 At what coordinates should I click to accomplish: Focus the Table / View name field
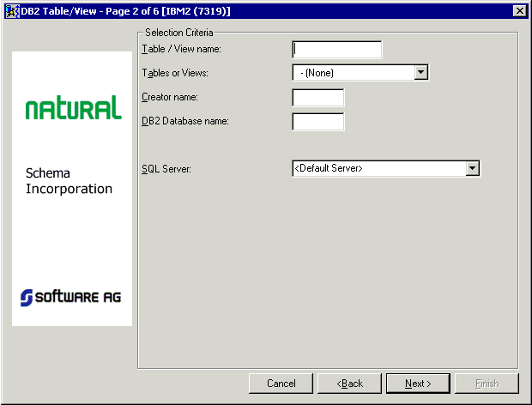[x=336, y=49]
